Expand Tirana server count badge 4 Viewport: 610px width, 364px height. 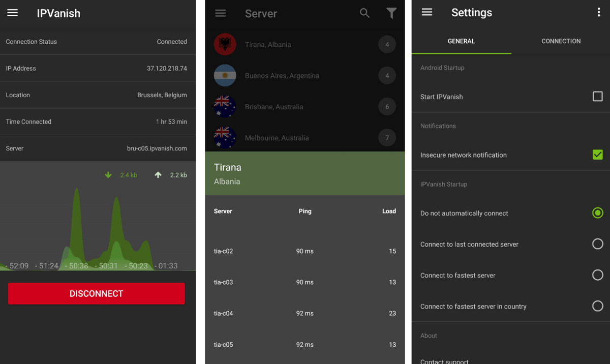[387, 45]
